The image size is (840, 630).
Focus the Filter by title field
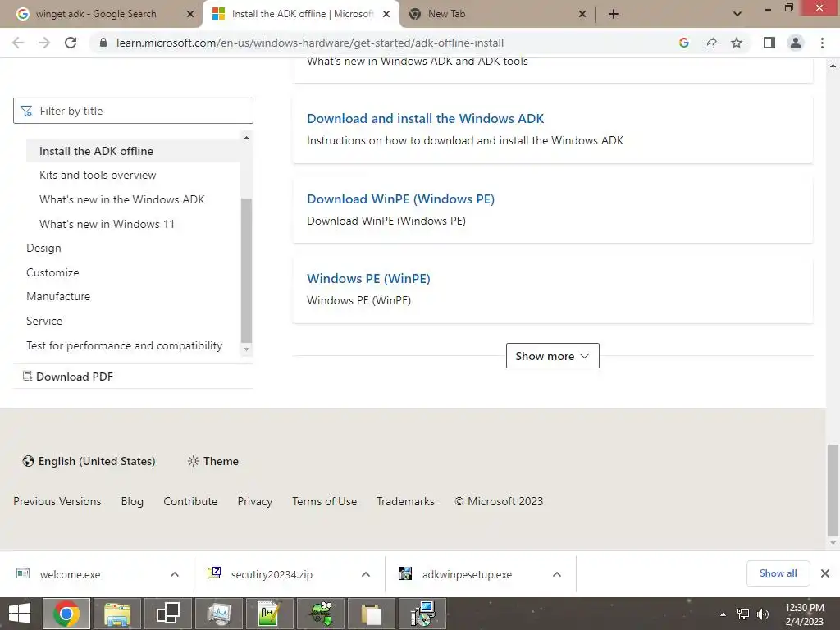pos(133,111)
